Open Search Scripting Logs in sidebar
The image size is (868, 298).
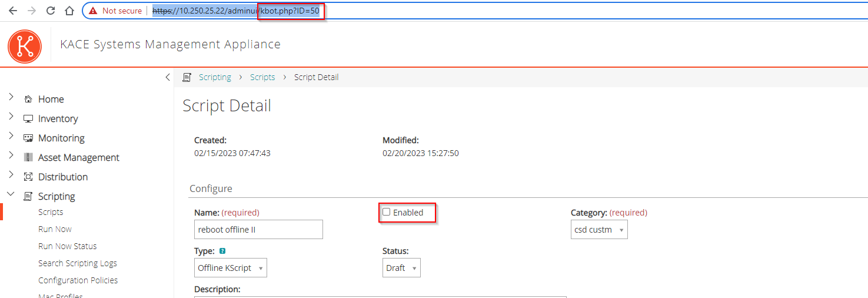78,263
